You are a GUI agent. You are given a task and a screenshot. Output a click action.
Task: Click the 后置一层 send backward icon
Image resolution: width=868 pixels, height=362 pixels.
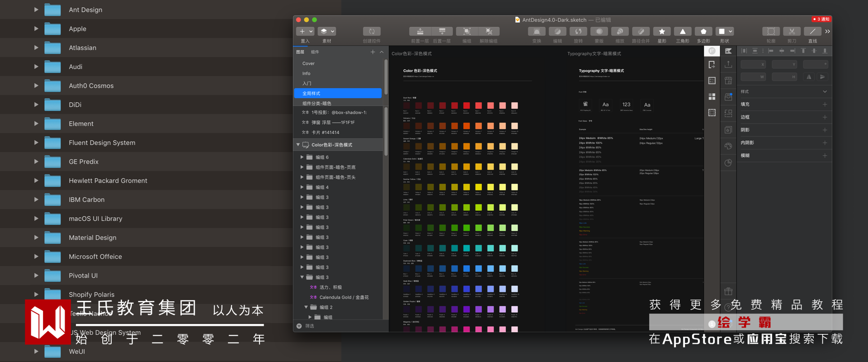pos(442,31)
